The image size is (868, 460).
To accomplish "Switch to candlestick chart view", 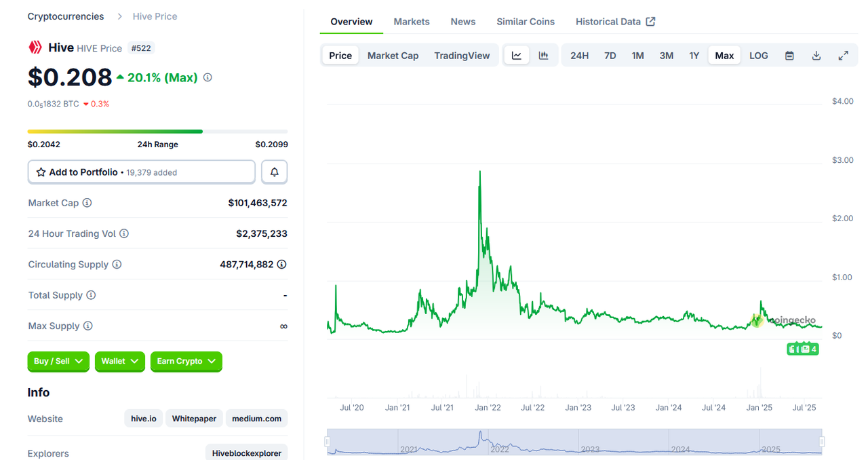I will 543,56.
